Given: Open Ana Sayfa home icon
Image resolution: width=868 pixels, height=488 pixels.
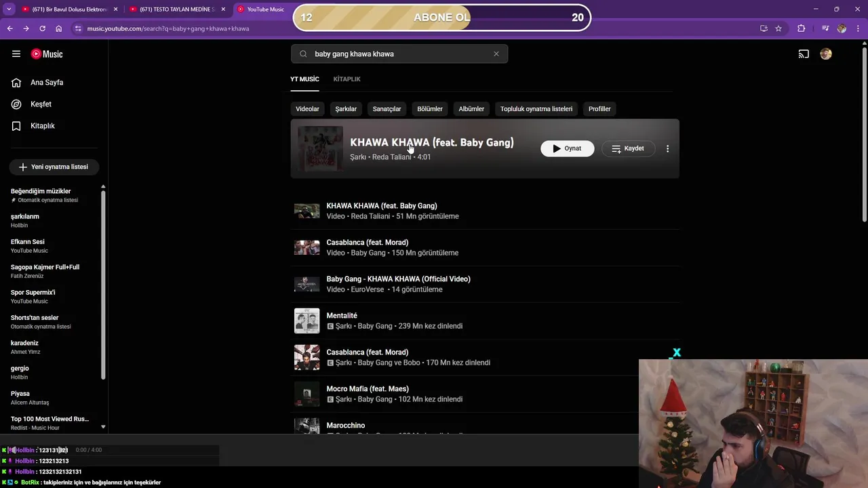Looking at the screenshot, I should point(16,83).
